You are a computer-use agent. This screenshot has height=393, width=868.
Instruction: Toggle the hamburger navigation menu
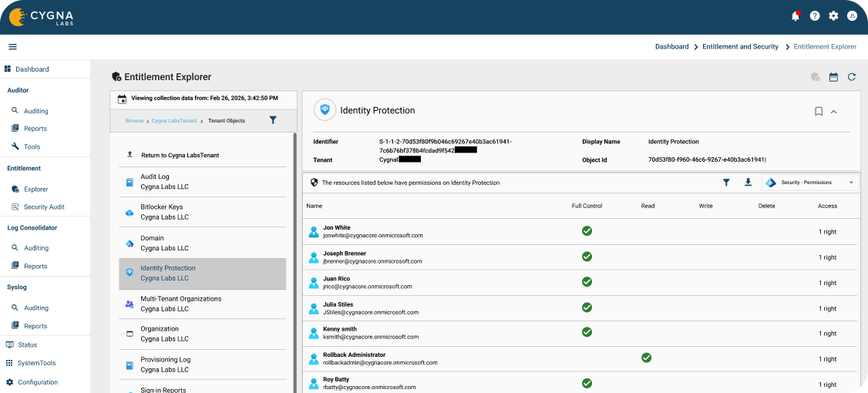13,47
